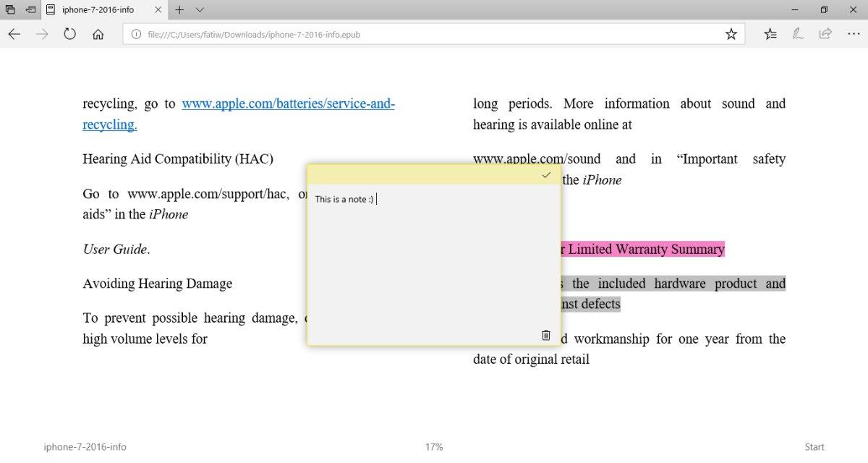The image size is (868, 463).
Task: Go back to the previous page
Action: (14, 34)
